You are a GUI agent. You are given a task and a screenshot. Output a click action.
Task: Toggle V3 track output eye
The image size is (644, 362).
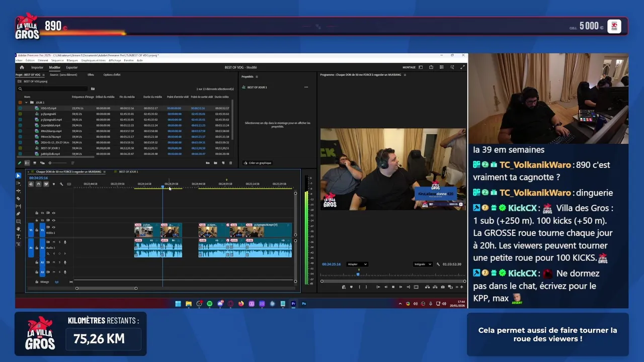point(54,213)
